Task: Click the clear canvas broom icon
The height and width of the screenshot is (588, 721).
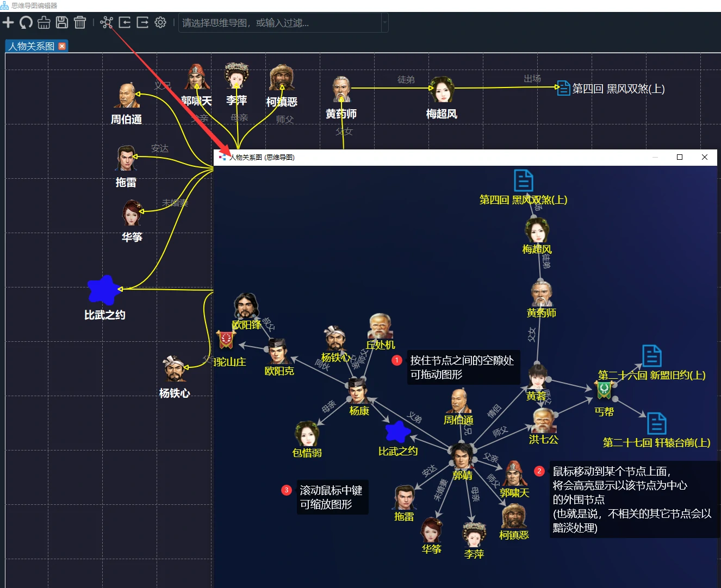Action: 44,22
